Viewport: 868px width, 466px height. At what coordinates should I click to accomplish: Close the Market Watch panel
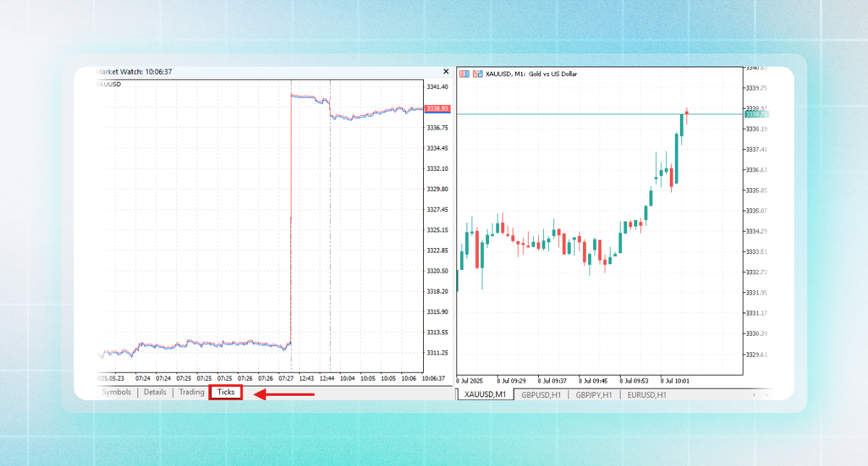(x=446, y=72)
